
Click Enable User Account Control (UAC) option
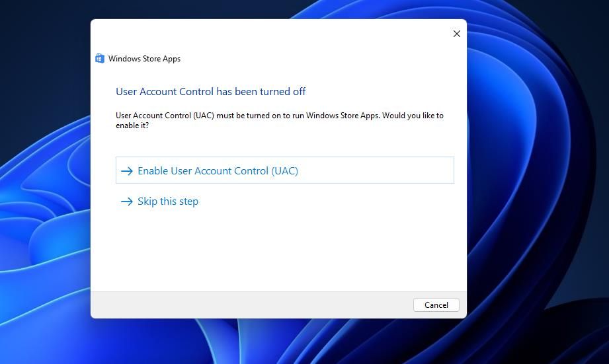tap(285, 170)
